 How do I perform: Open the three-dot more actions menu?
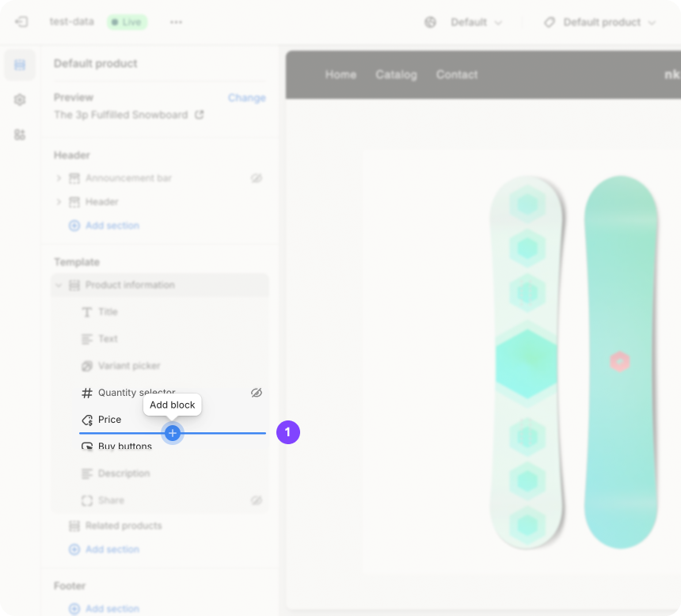point(176,22)
